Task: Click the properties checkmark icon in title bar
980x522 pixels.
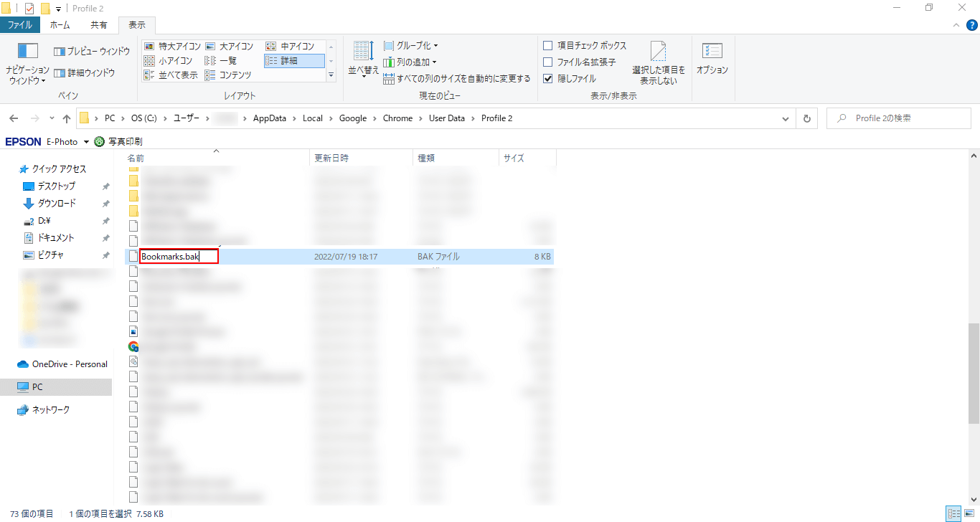Action: [x=29, y=9]
